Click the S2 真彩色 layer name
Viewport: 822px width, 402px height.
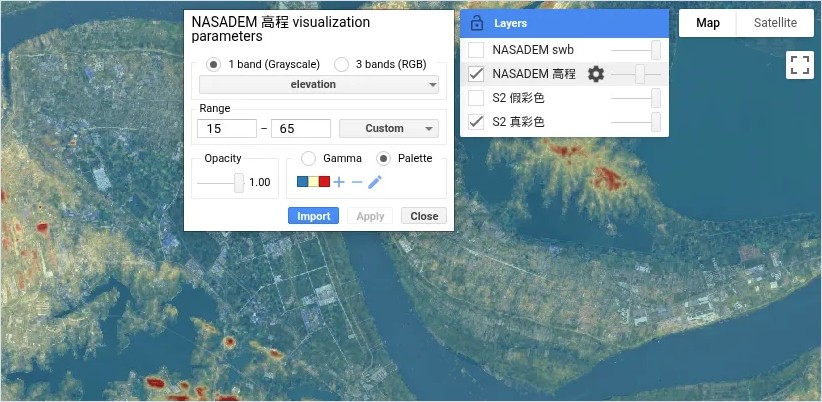pyautogui.click(x=518, y=122)
